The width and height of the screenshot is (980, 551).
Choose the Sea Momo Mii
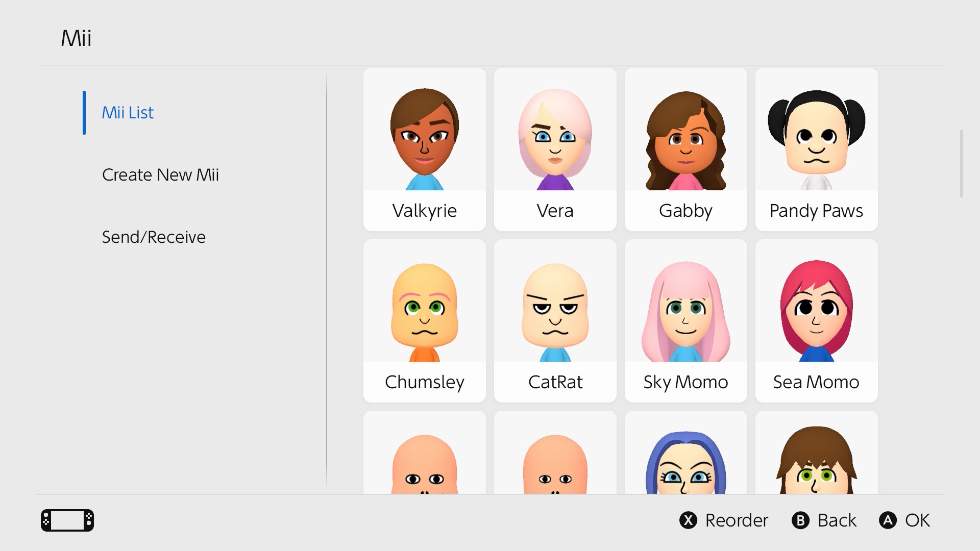[816, 320]
